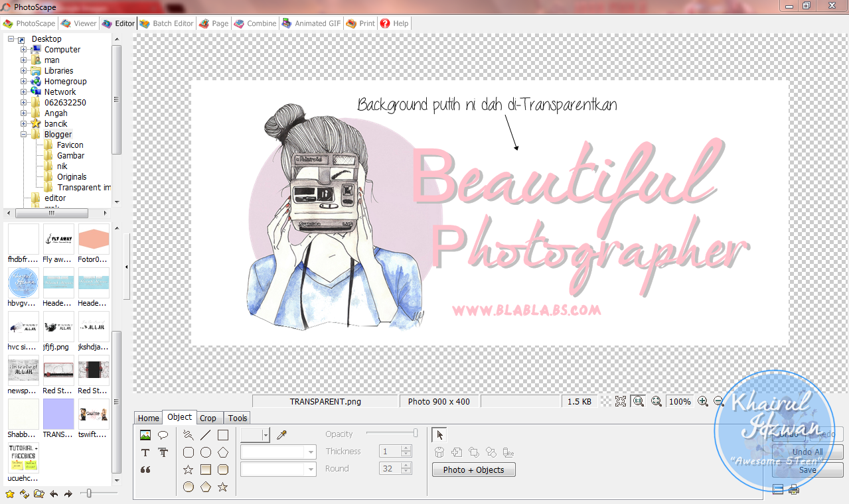Activate the object selection arrow pointer
This screenshot has width=849, height=504.
point(439,435)
